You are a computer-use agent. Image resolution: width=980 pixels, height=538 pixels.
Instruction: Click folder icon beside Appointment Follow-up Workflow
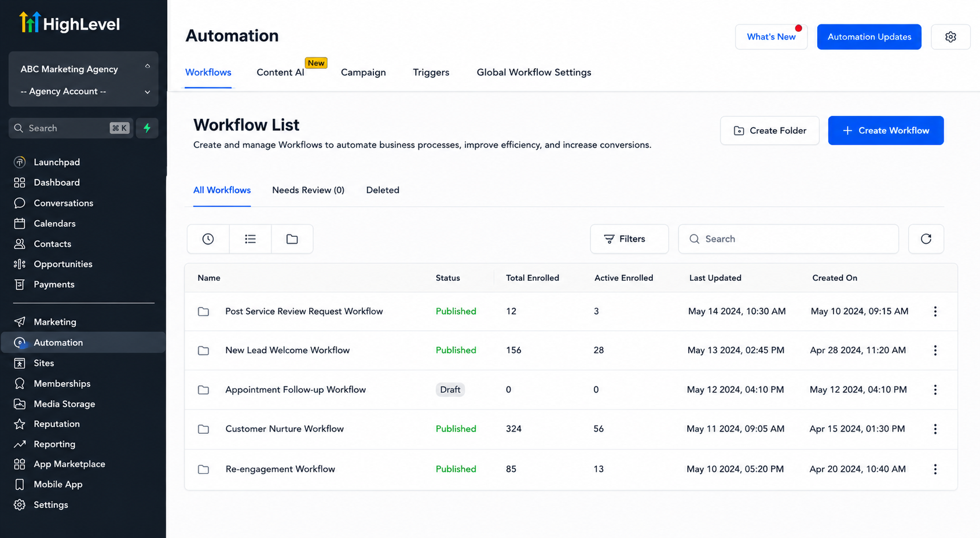pos(203,390)
